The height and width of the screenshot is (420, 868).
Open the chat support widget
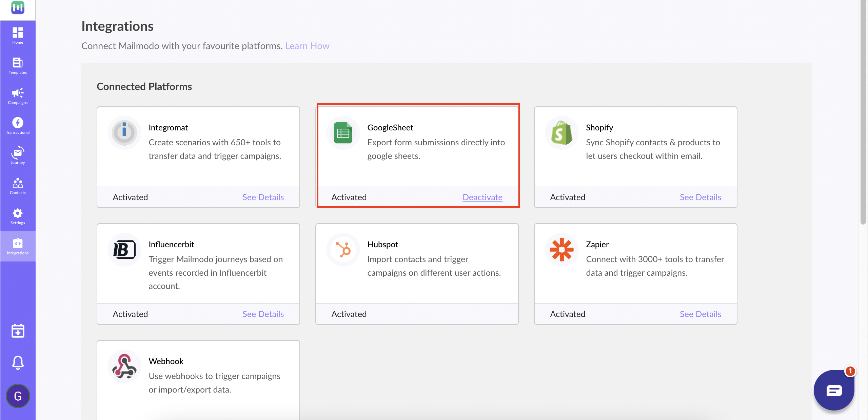click(834, 390)
